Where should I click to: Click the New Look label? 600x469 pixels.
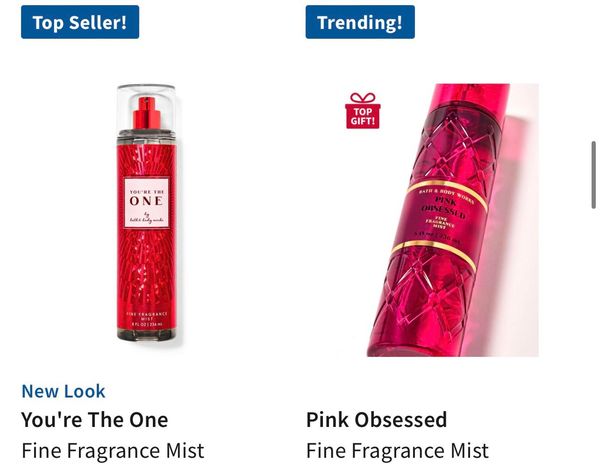click(x=63, y=391)
